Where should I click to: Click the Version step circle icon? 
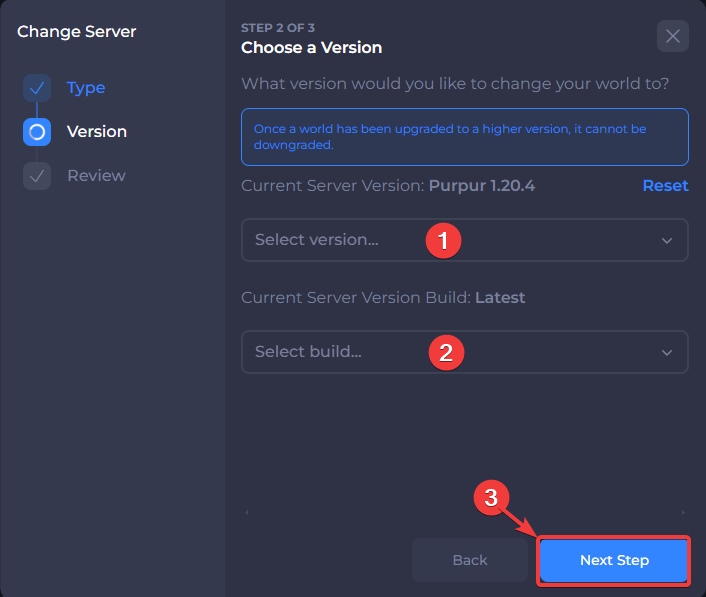coord(37,132)
